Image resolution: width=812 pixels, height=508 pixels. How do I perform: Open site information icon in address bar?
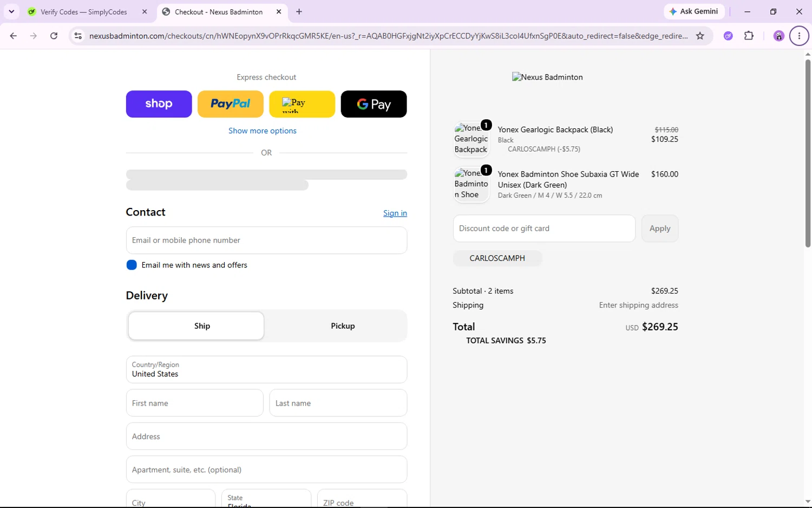tap(78, 36)
